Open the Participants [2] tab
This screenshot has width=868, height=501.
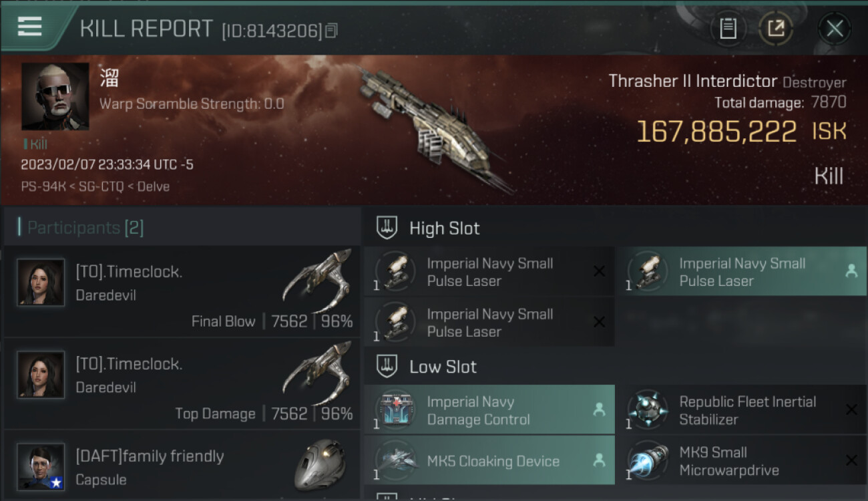coord(85,228)
